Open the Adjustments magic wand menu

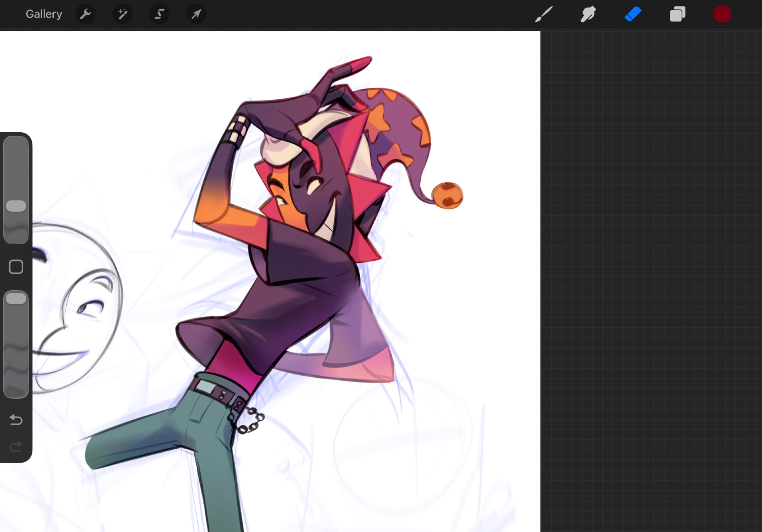[122, 14]
